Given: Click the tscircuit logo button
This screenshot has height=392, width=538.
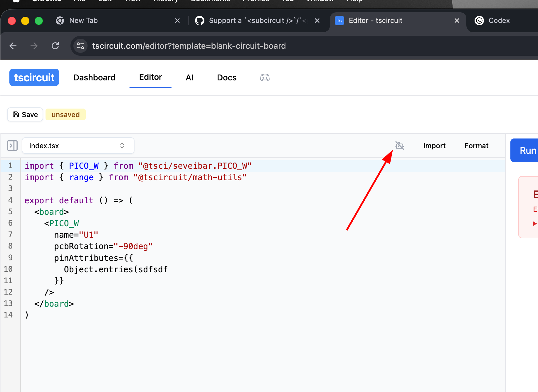Looking at the screenshot, I should [34, 77].
